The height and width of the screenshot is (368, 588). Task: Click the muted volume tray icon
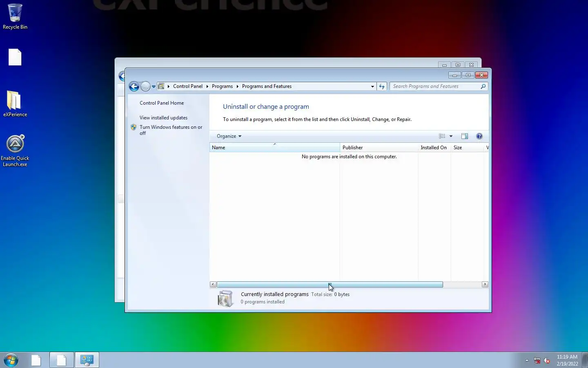point(547,361)
